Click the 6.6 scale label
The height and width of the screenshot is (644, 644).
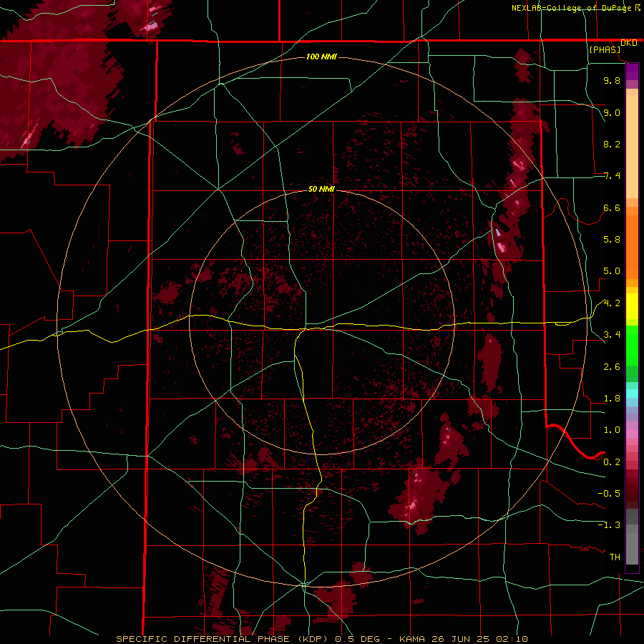tap(612, 208)
